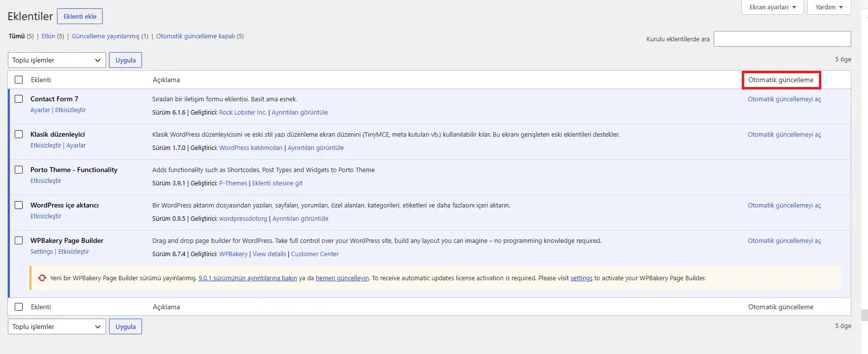Open the Rock Lobster Inc. developer link
868x354 pixels.
[x=243, y=112]
